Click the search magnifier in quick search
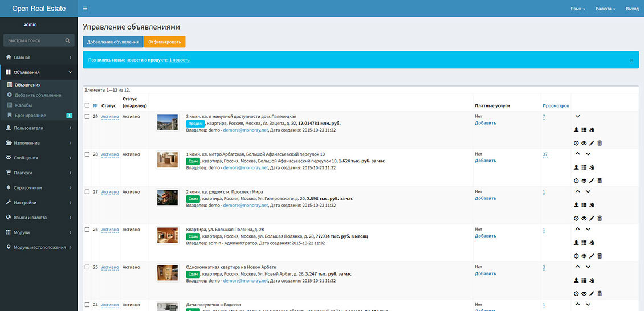644x311 pixels. pos(67,40)
